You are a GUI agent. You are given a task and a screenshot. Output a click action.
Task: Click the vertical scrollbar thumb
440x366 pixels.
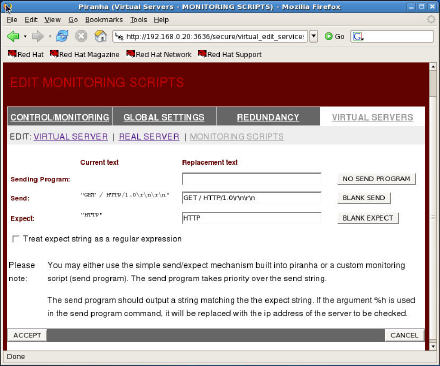[433, 83]
